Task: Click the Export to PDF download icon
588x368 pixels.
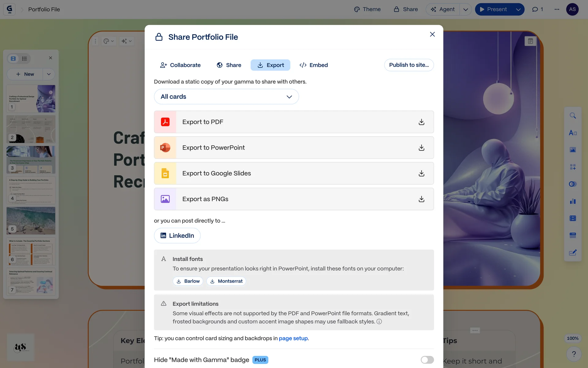Action: [x=421, y=122]
